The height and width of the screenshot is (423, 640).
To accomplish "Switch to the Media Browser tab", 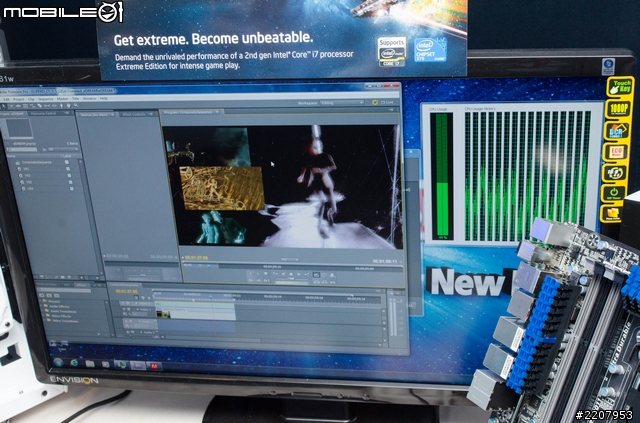I will 48,284.
